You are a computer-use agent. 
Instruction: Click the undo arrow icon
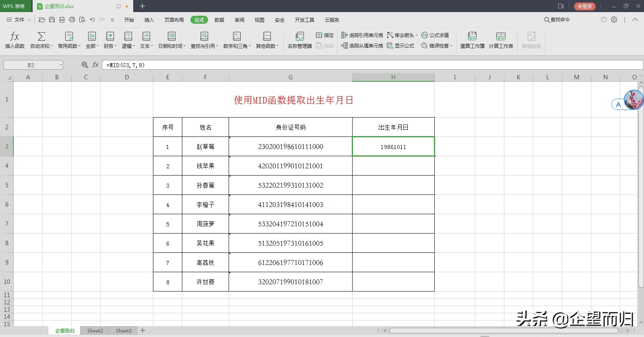pos(92,20)
